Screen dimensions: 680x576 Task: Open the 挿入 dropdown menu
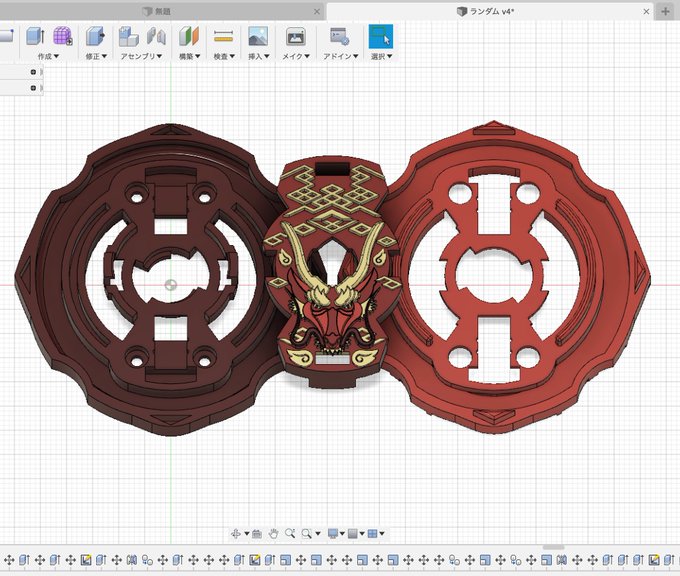point(259,56)
